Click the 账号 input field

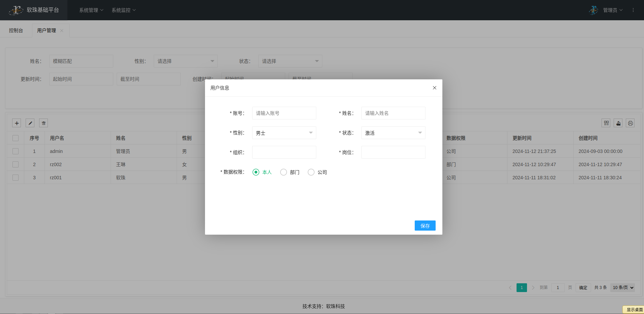point(284,113)
